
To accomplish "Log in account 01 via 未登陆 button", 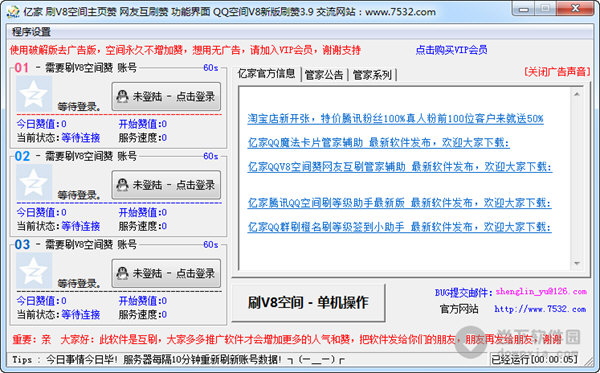I will [166, 96].
